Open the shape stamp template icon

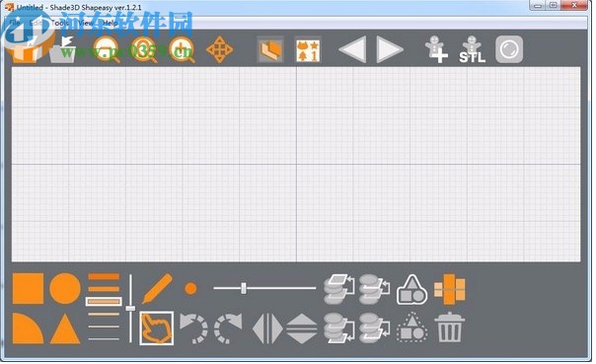tap(308, 49)
